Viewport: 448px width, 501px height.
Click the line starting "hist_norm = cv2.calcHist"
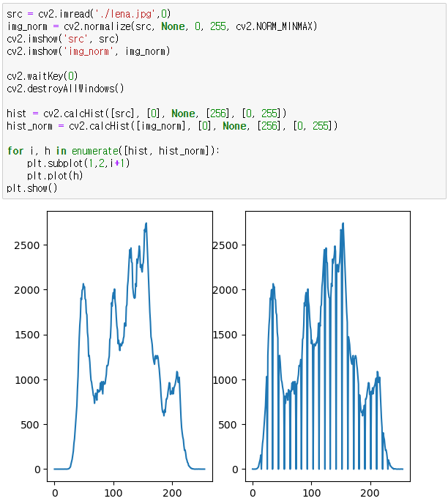click(x=172, y=126)
